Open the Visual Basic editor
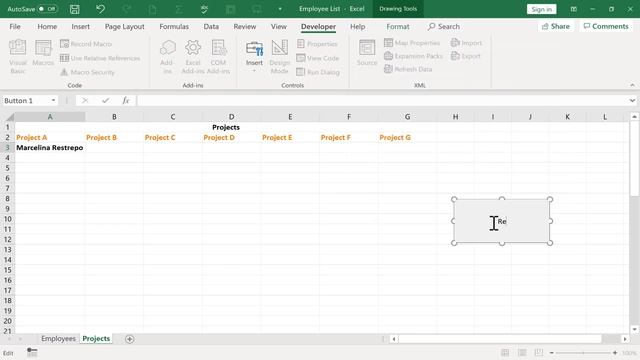Screen dimensions: 640x360 (18, 56)
